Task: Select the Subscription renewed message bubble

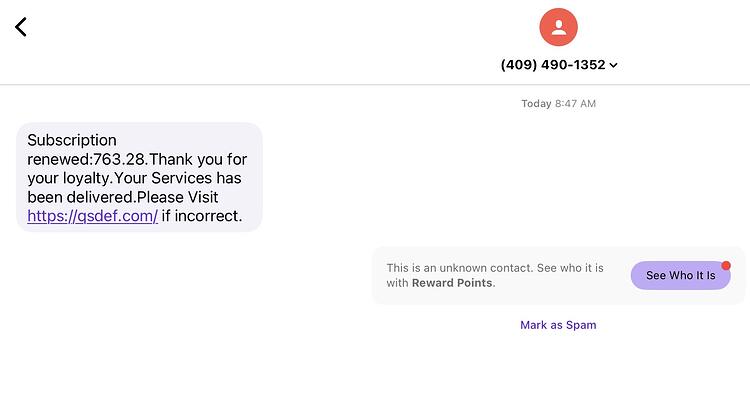Action: 139,177
